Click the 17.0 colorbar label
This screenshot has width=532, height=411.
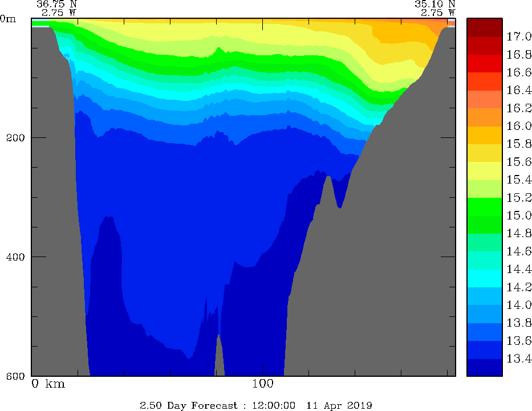[519, 36]
